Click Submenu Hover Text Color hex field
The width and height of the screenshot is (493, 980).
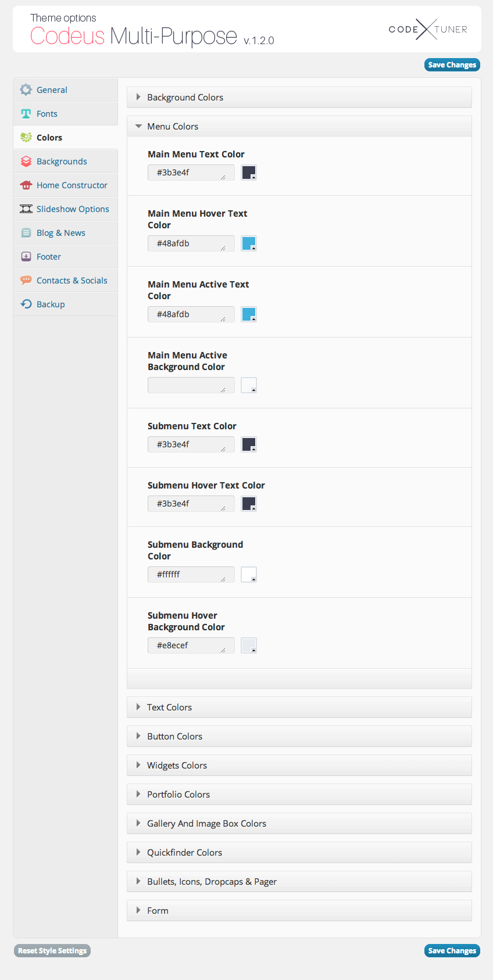pos(191,504)
